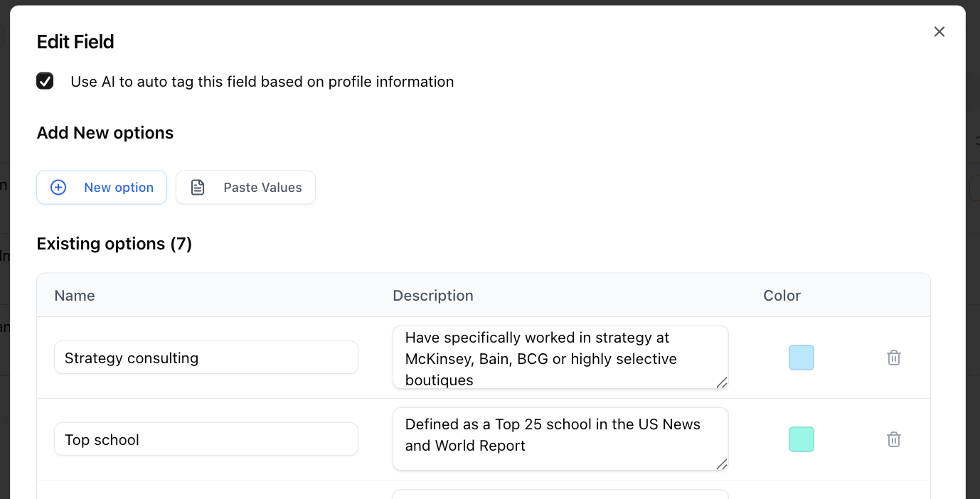Close the Edit Field dialog

[x=939, y=32]
